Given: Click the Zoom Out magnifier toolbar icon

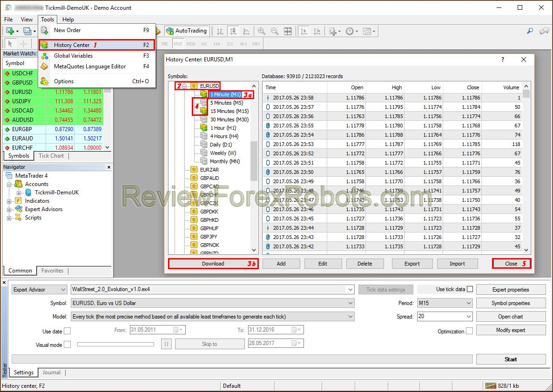Looking at the screenshot, I should [x=274, y=31].
